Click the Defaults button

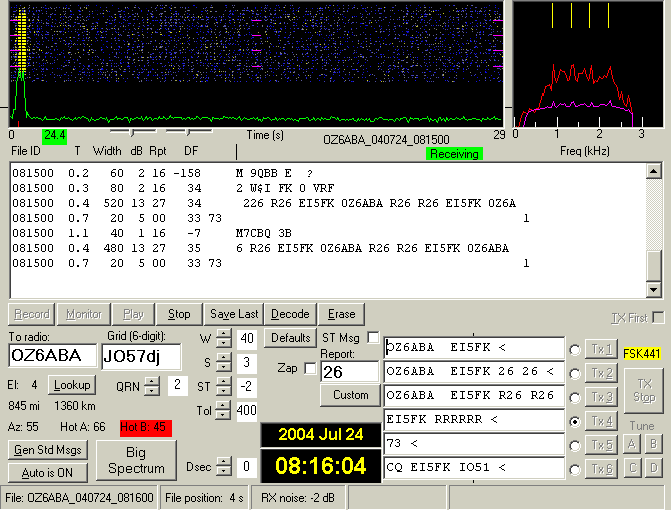click(x=290, y=338)
